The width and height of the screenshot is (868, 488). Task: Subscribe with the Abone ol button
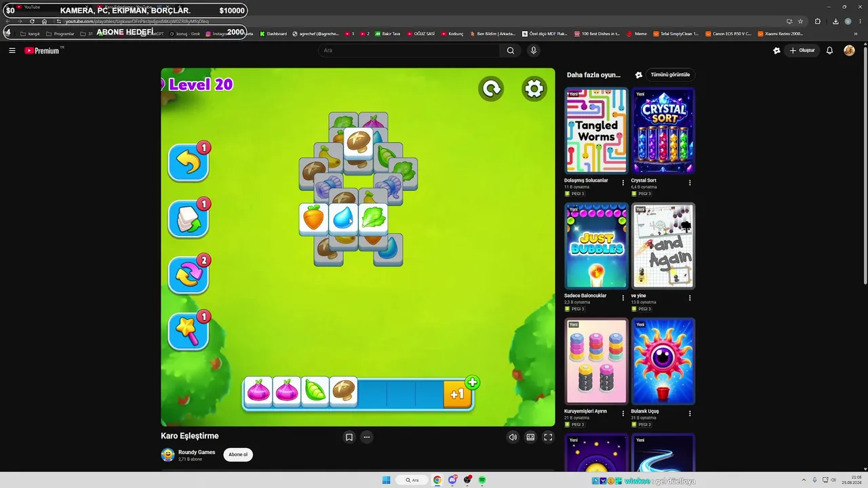[x=238, y=454]
